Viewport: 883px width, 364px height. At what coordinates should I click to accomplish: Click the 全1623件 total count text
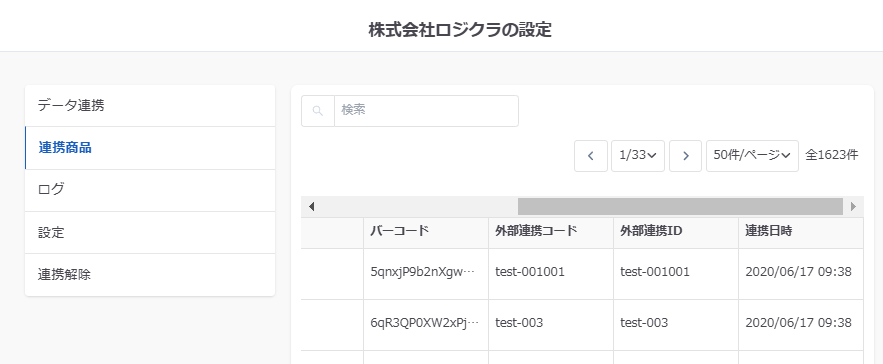click(x=832, y=156)
